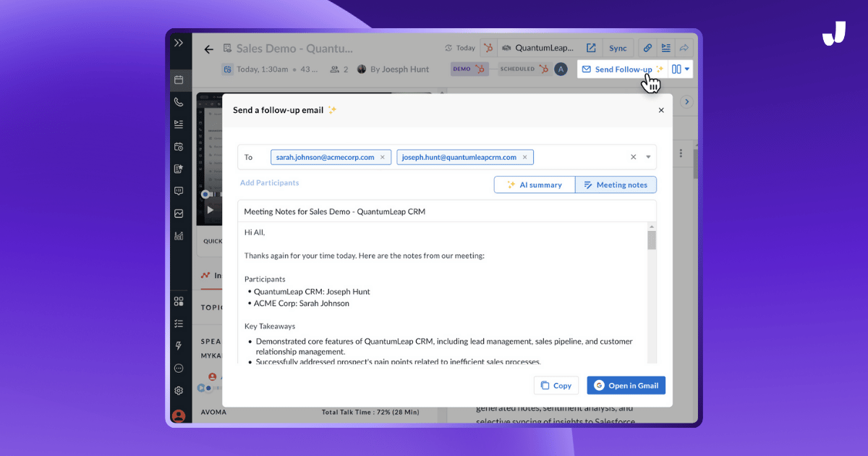Click the AVOMA speaker label
The height and width of the screenshot is (456, 868).
(x=214, y=413)
